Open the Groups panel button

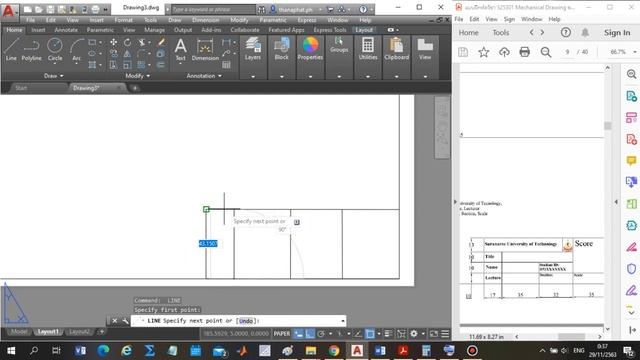pos(339,46)
